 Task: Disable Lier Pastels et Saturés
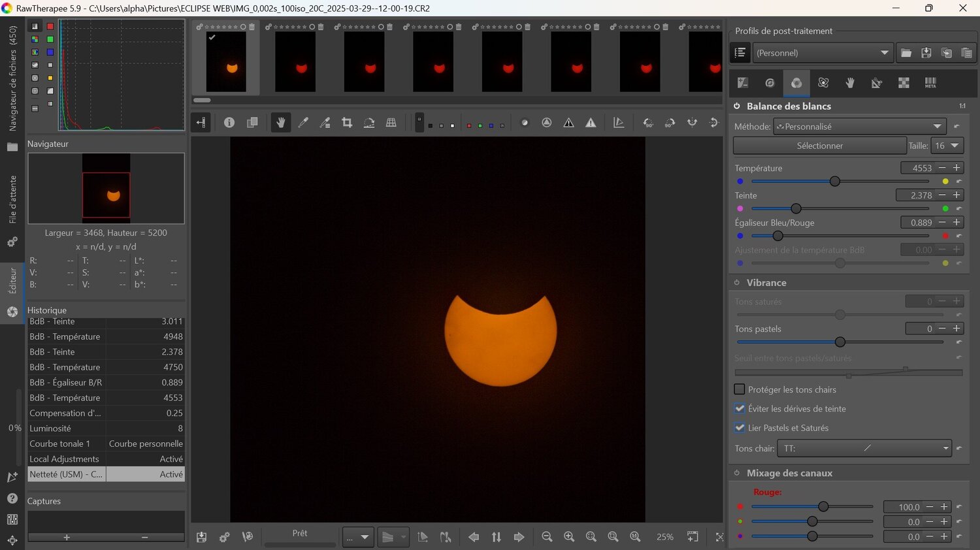coord(740,428)
